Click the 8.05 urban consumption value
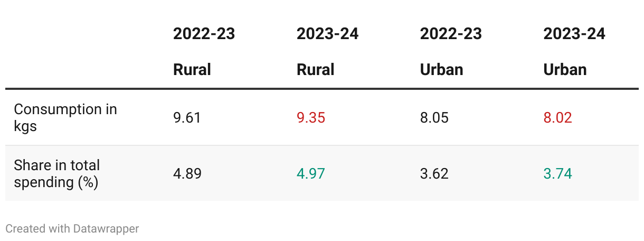644x241 pixels. 434,117
